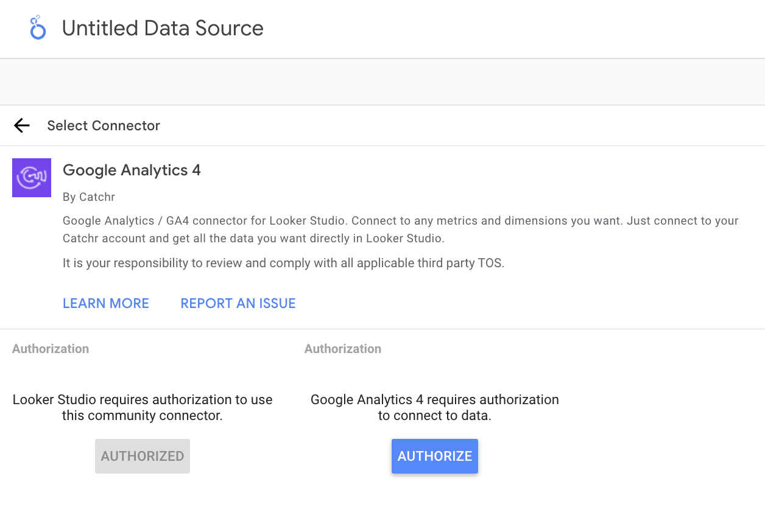
Task: Click the back arrow to return to connectors
Action: coord(21,125)
